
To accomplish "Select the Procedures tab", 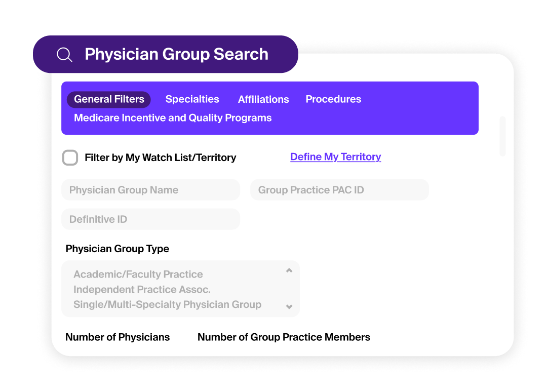I will (333, 99).
